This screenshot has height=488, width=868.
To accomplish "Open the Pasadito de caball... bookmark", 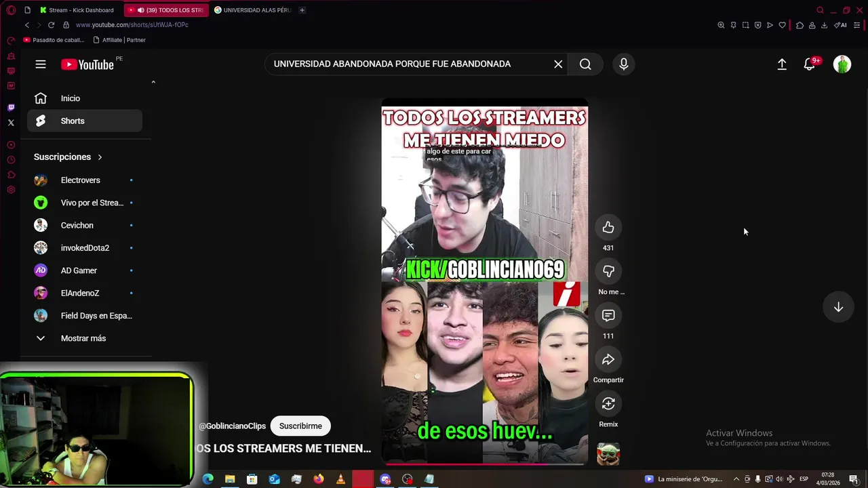I will (x=54, y=40).
